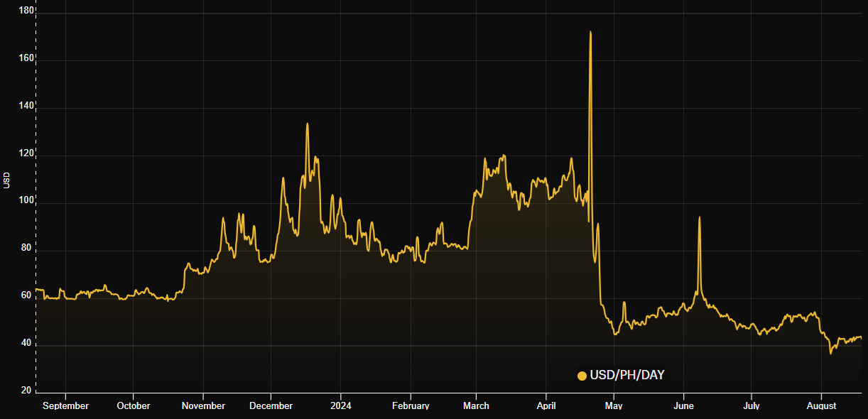Image resolution: width=868 pixels, height=419 pixels.
Task: Click the lowest dip in early August
Action: [831, 353]
